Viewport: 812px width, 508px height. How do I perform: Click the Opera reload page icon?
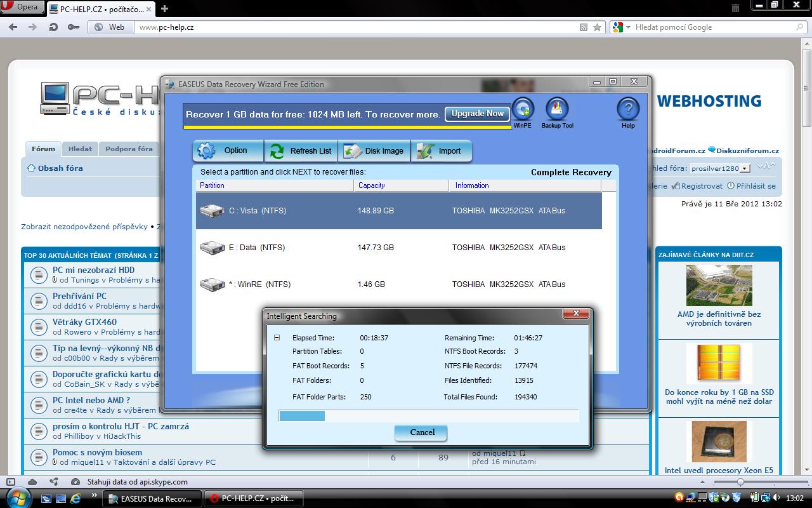[x=53, y=27]
